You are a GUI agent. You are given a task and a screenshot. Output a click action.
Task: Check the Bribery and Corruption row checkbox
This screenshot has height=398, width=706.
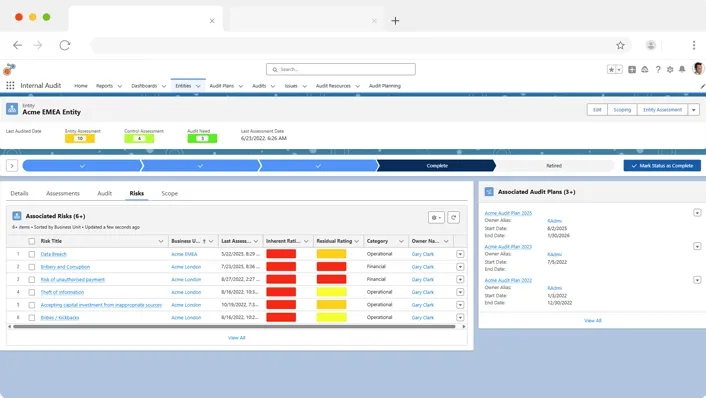point(32,267)
